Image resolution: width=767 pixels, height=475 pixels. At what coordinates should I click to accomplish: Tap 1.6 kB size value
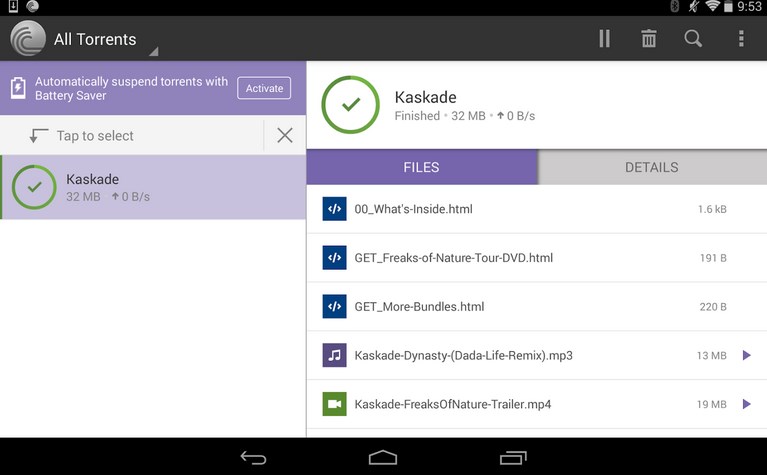(712, 209)
